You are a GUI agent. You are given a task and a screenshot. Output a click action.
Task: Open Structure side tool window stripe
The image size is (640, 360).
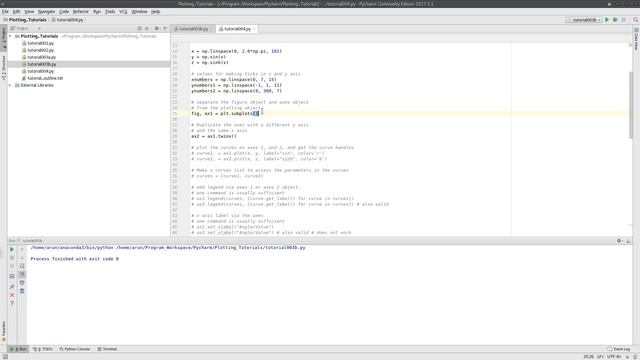click(4, 68)
